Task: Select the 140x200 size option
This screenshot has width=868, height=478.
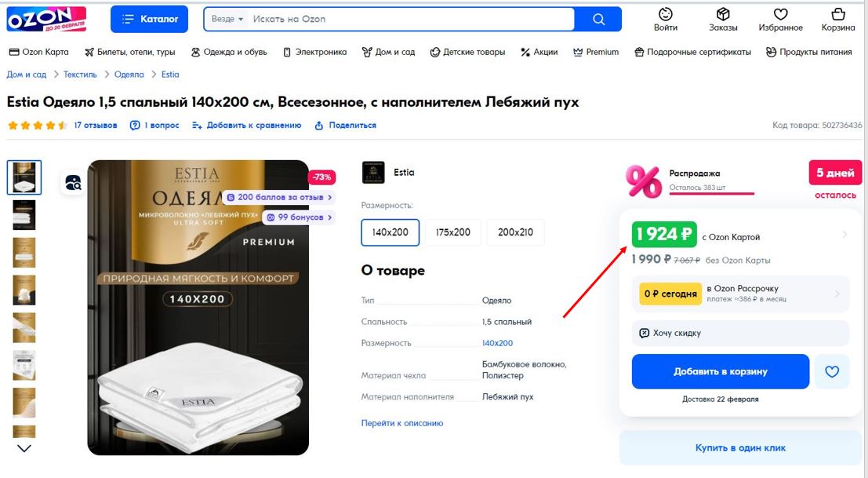Action: click(x=390, y=232)
